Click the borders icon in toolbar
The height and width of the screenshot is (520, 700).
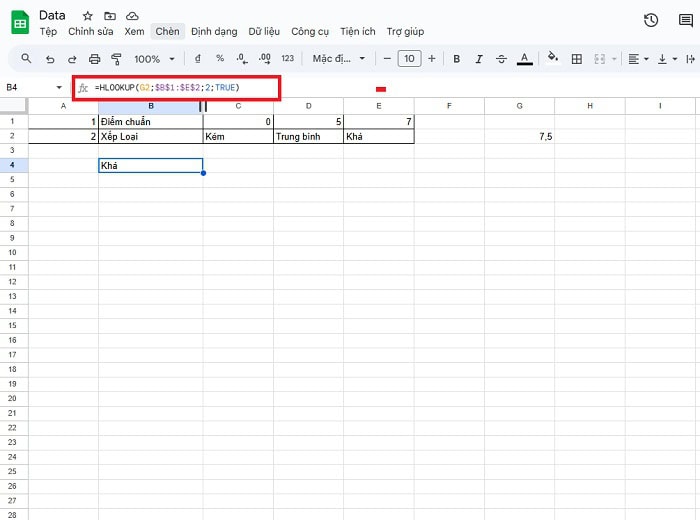[x=576, y=59]
